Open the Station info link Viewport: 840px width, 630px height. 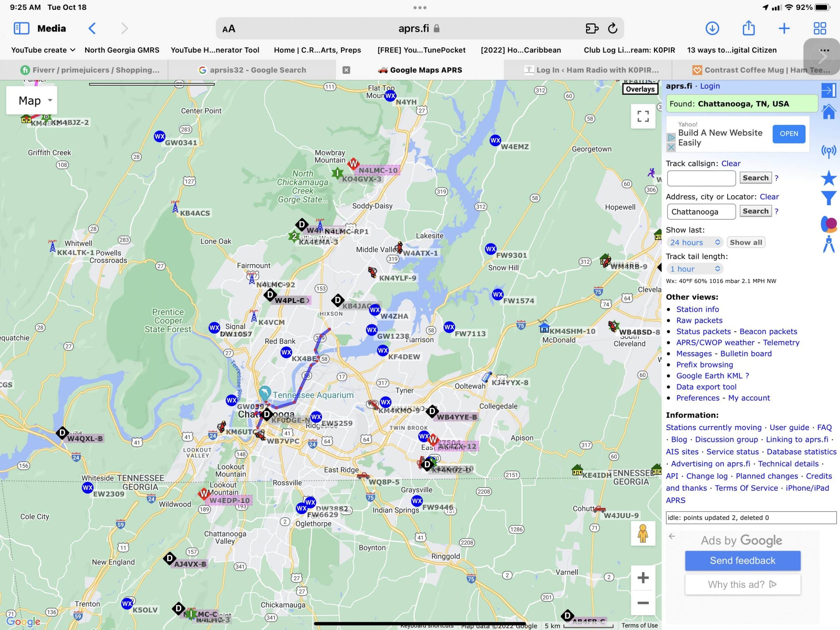697,309
